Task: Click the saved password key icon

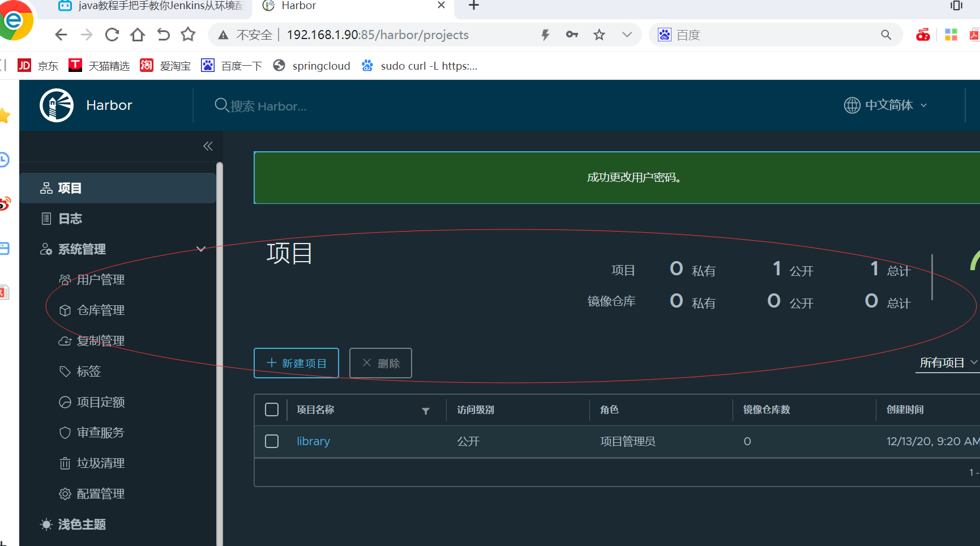Action: [x=572, y=35]
